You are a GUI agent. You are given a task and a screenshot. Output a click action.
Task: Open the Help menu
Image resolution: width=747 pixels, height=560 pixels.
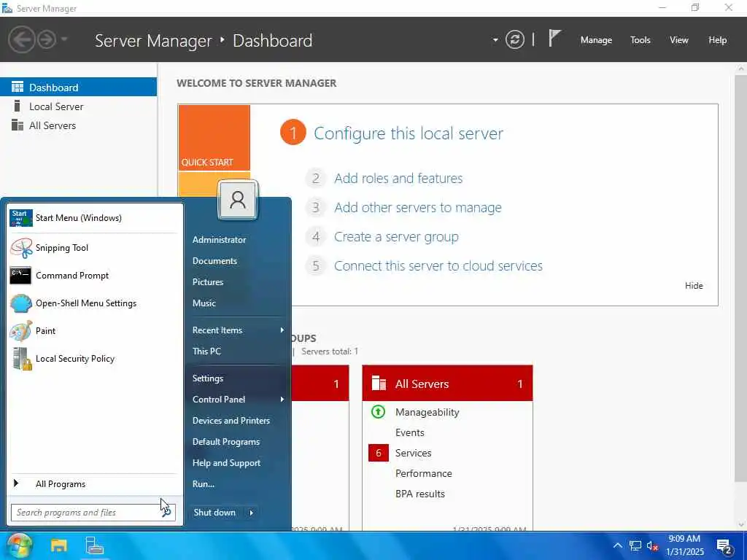718,40
